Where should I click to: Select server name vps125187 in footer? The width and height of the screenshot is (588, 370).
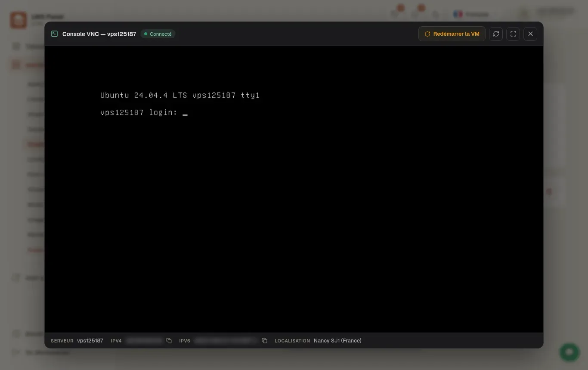point(90,341)
